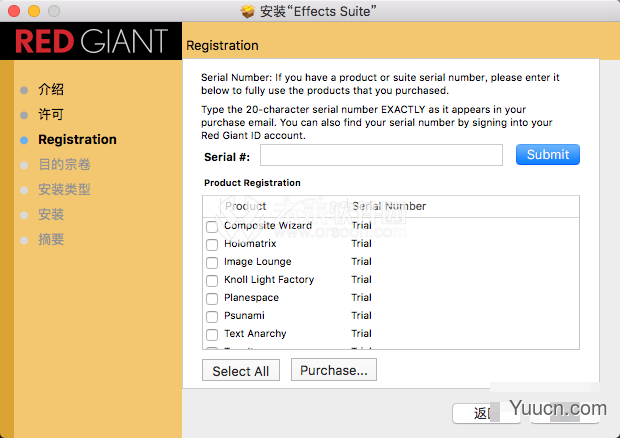
Task: Select the Registration step in sidebar
Action: pos(78,140)
